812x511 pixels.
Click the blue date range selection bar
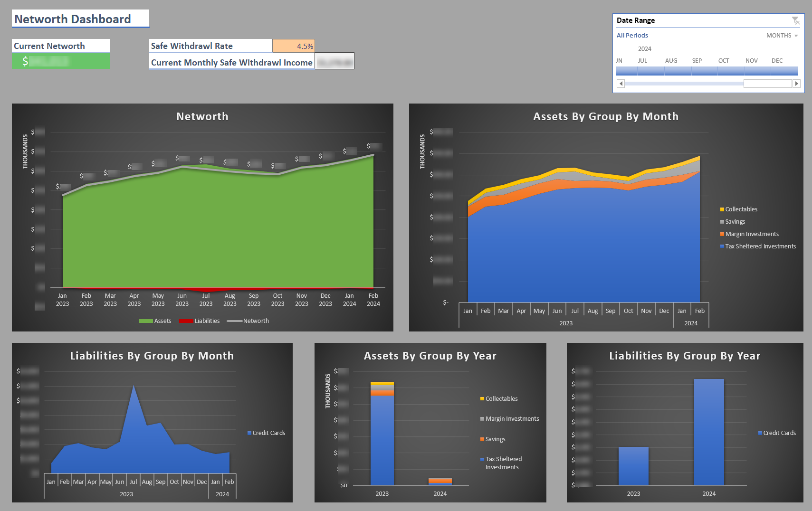[707, 71]
